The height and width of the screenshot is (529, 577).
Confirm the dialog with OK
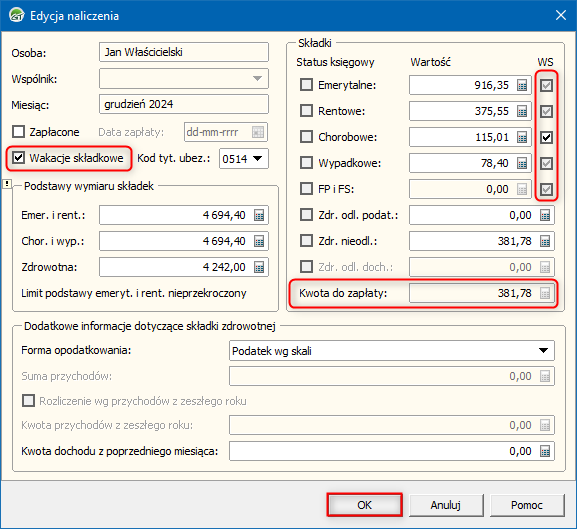[364, 505]
